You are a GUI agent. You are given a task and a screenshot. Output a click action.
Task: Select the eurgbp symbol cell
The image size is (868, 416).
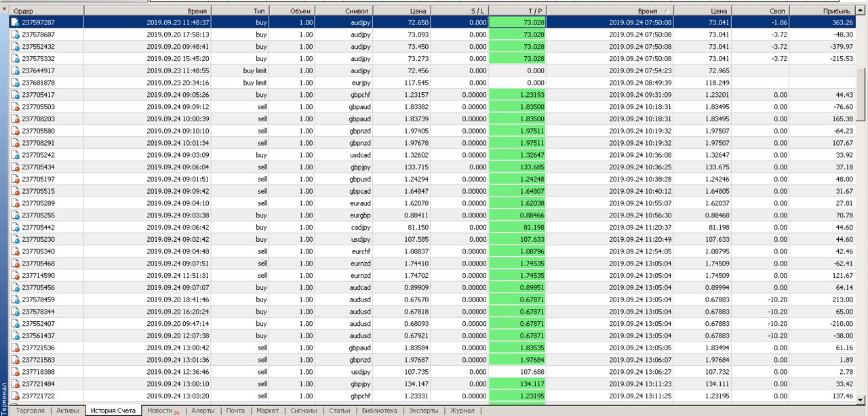coord(359,215)
